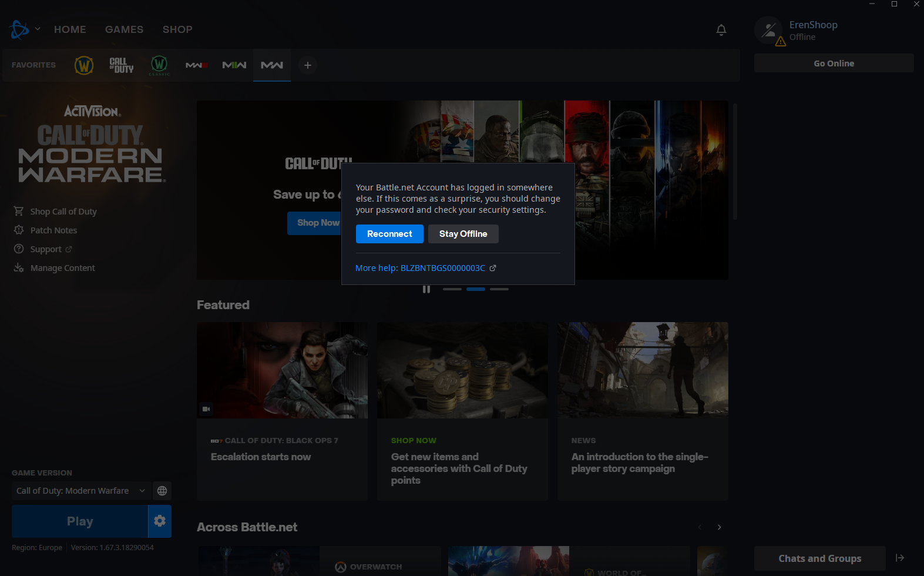
Task: Select the World of Warcraft favorite icon
Action: click(x=84, y=65)
